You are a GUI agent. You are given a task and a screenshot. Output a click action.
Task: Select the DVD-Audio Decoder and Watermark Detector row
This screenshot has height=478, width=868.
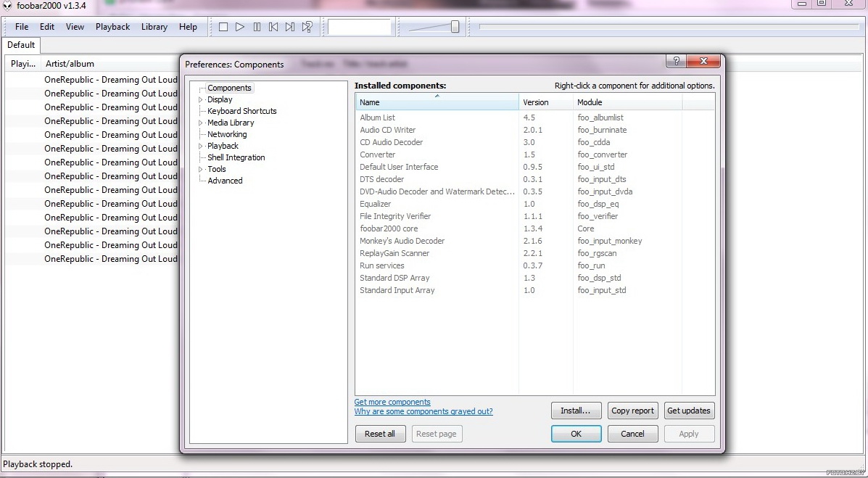point(534,191)
